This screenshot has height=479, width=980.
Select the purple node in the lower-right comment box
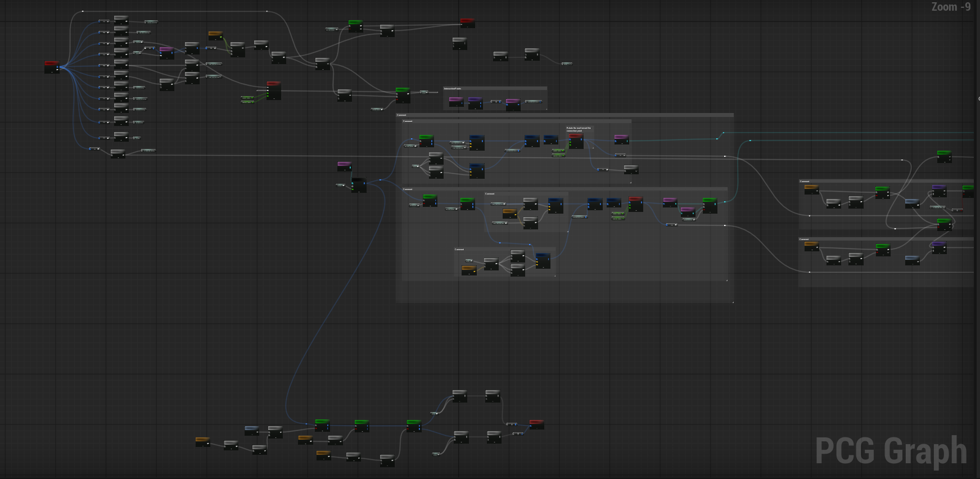point(938,247)
